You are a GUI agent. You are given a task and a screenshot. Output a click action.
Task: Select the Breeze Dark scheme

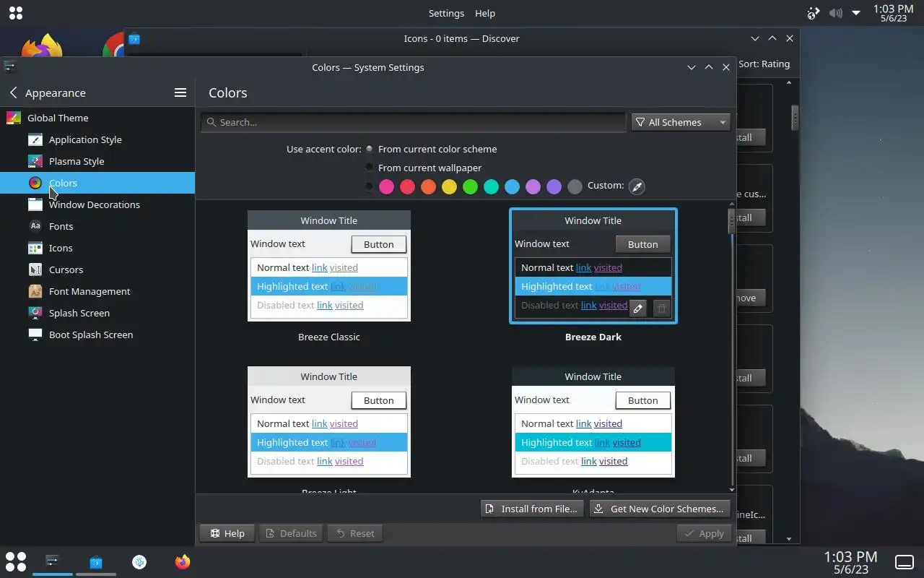[x=593, y=266]
